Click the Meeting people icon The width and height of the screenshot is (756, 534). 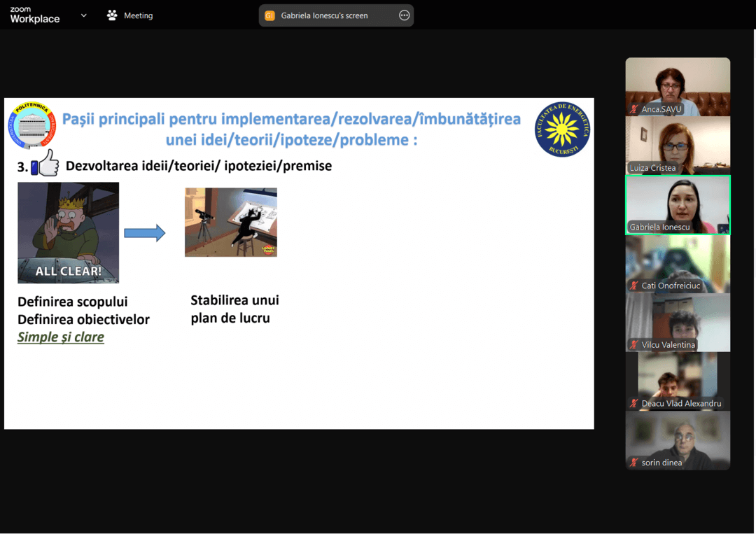tap(112, 15)
